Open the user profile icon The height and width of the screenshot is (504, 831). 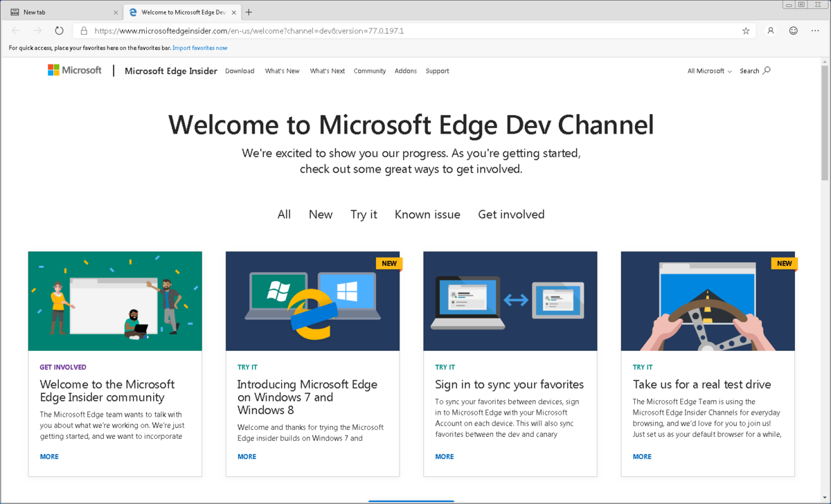pyautogui.click(x=770, y=30)
